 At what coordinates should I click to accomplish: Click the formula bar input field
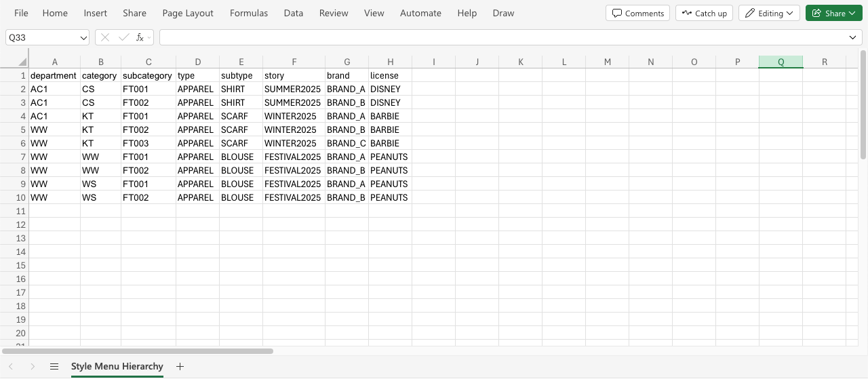(502, 37)
